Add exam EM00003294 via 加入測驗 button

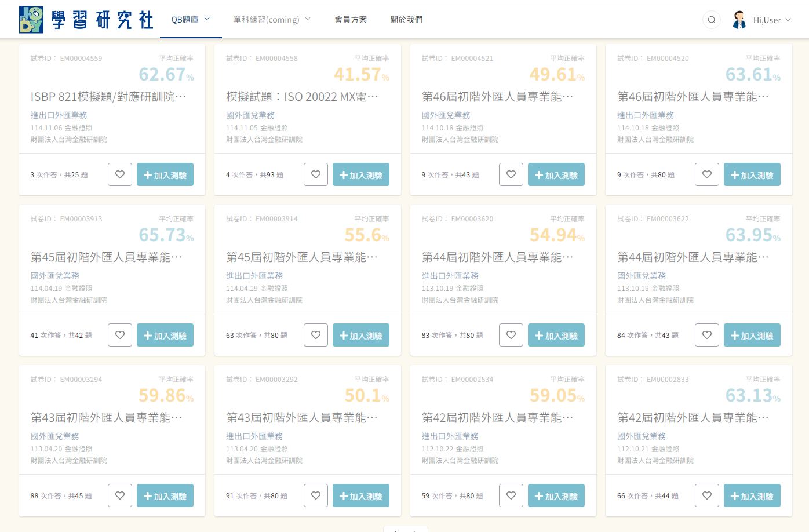(x=165, y=496)
